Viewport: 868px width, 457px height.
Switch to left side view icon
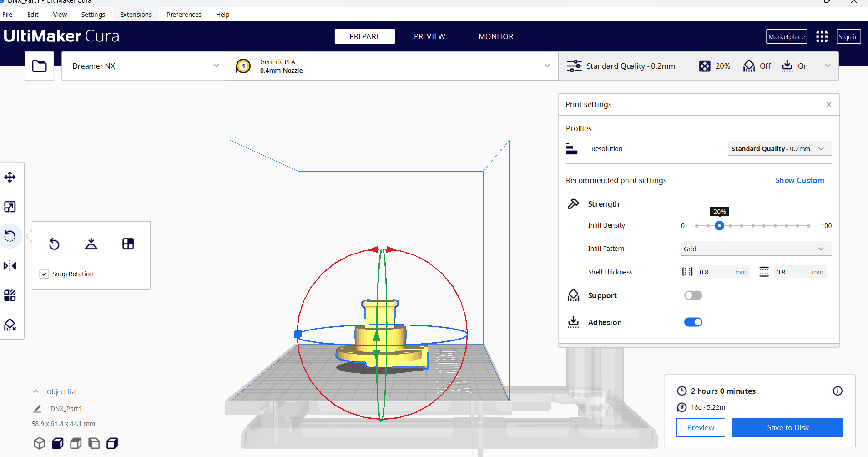(94, 443)
